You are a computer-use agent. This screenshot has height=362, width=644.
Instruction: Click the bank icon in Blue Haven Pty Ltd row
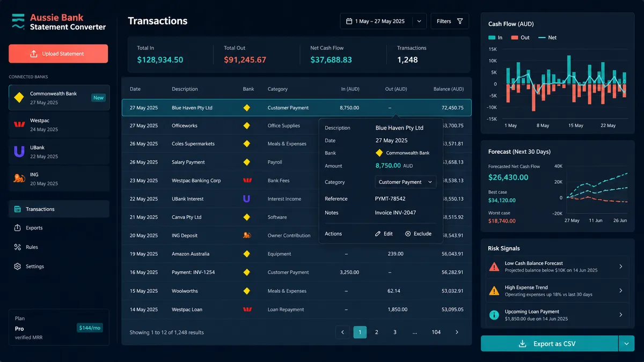click(x=247, y=108)
